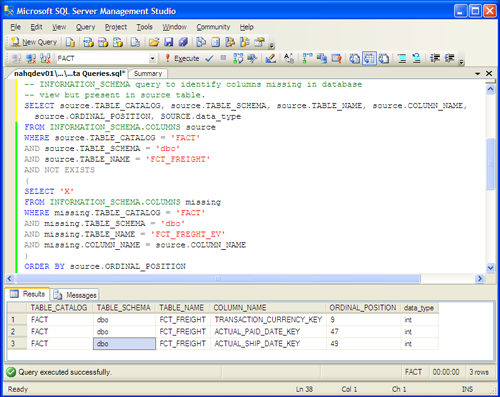Click the Open File folder icon
Viewport: 500px width, 397px height.
(x=154, y=42)
